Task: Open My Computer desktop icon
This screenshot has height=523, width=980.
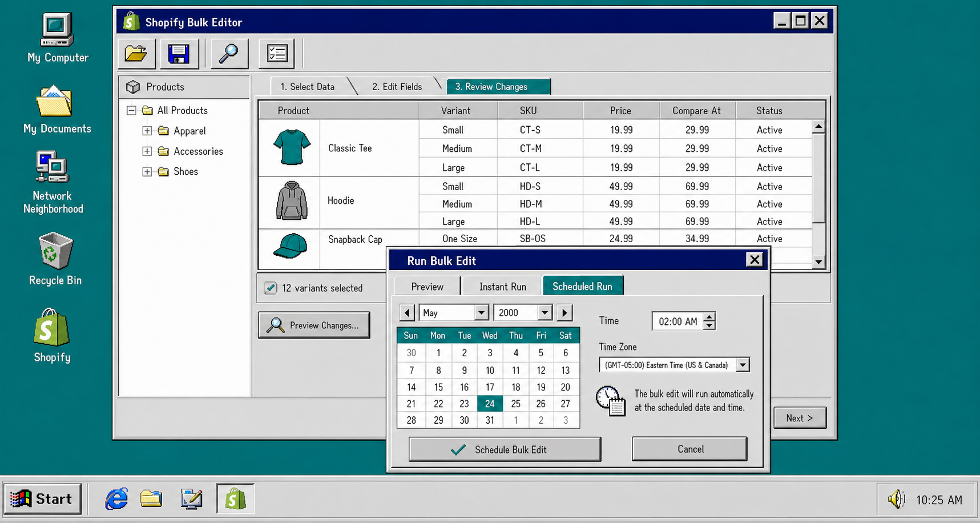Action: pos(57,37)
